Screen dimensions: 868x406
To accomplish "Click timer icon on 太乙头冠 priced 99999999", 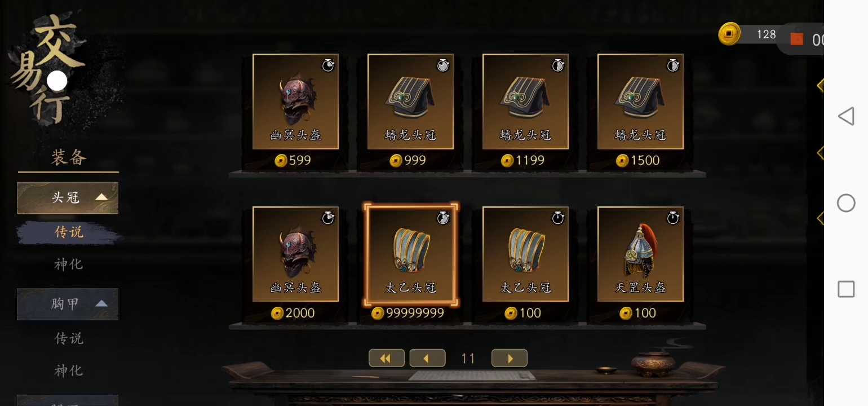I will pyautogui.click(x=443, y=218).
